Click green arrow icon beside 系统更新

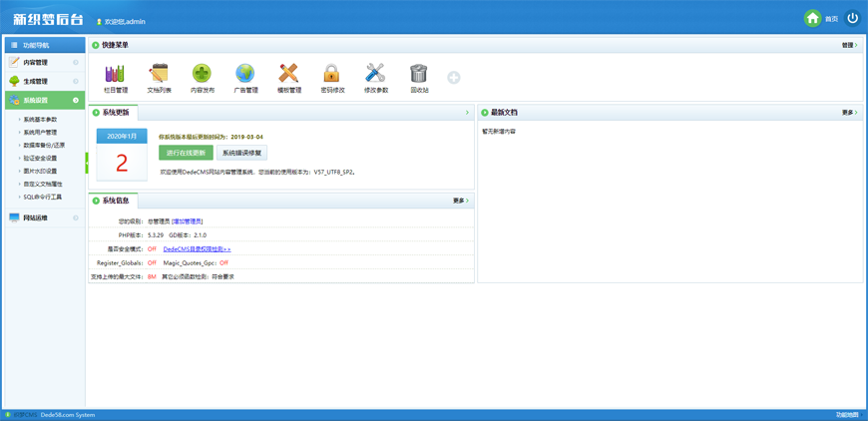(96, 113)
